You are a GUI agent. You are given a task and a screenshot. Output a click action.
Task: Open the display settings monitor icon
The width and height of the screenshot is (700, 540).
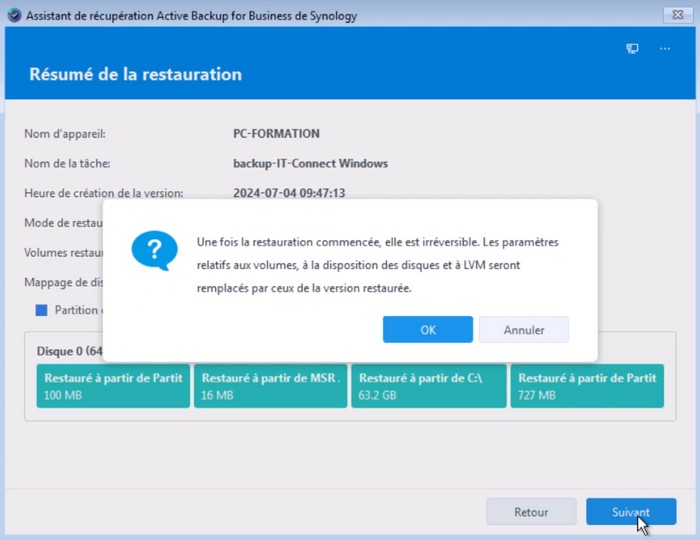(x=632, y=49)
